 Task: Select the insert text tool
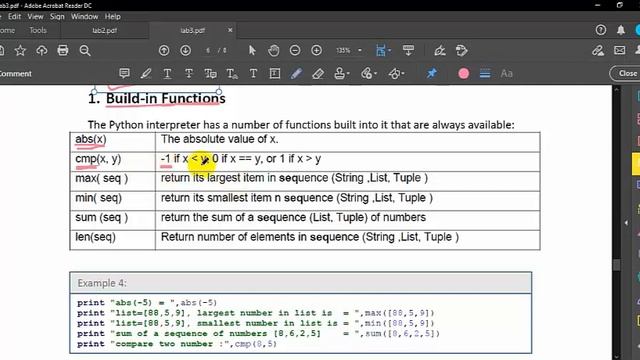(x=232, y=73)
